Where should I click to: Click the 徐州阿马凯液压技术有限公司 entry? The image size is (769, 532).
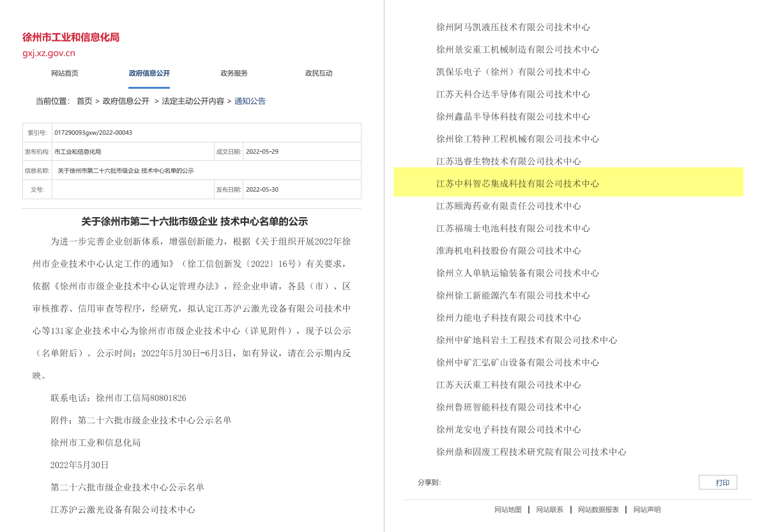[x=513, y=27]
